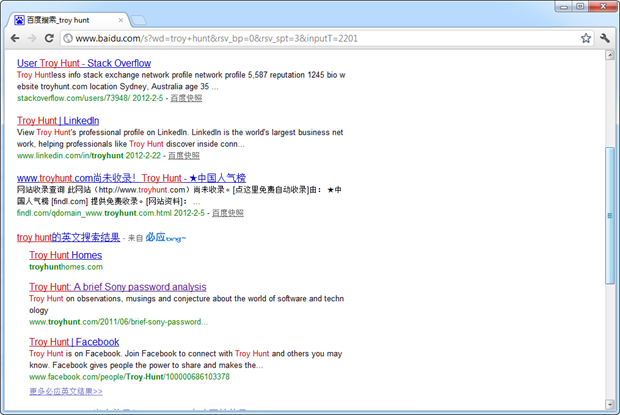
Task: Click the scrollbar up arrow
Action: point(610,55)
